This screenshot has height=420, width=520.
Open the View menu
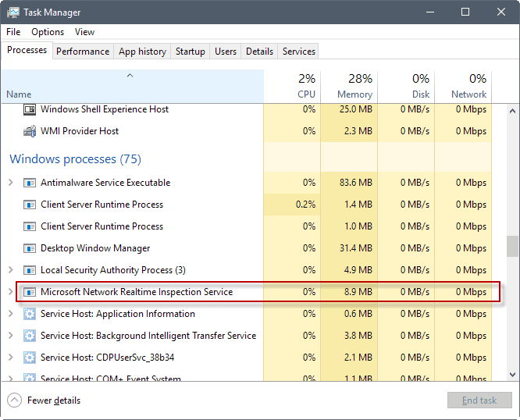[x=84, y=32]
